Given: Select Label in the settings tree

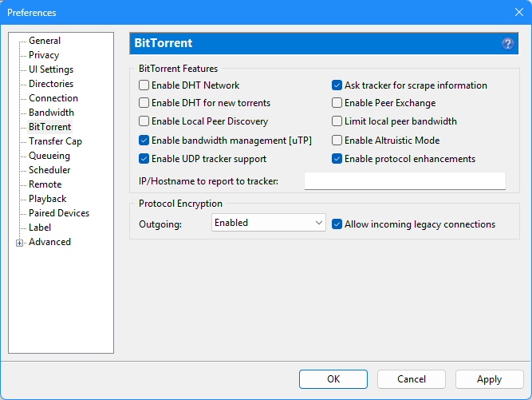Looking at the screenshot, I should (x=40, y=228).
